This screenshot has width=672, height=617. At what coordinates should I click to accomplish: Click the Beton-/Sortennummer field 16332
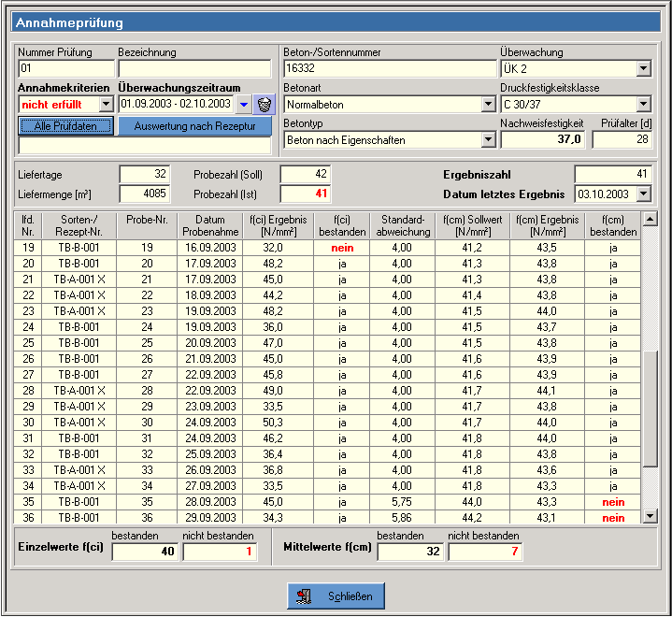(389, 68)
